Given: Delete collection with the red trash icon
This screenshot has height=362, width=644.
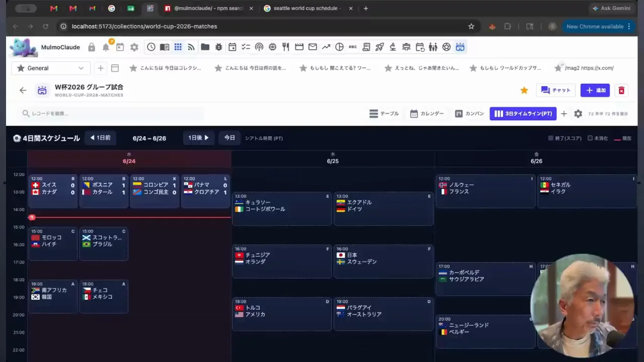Looking at the screenshot, I should [x=621, y=90].
